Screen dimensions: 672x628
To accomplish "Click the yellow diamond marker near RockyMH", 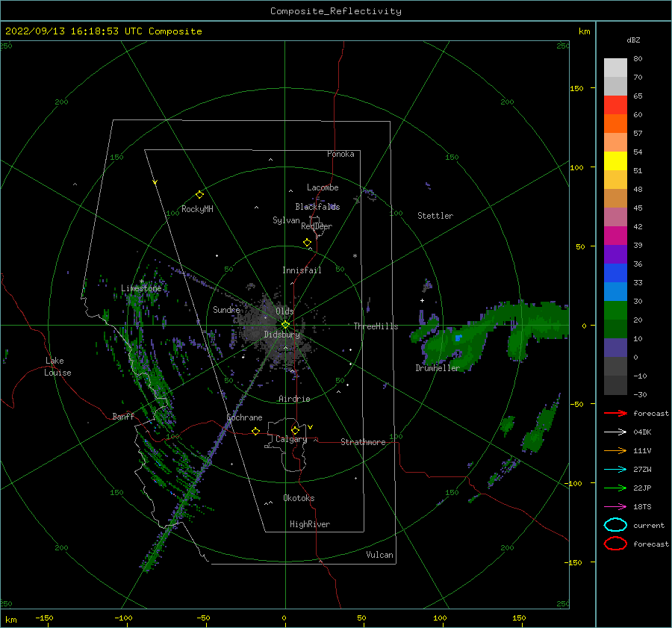I will pyautogui.click(x=199, y=195).
